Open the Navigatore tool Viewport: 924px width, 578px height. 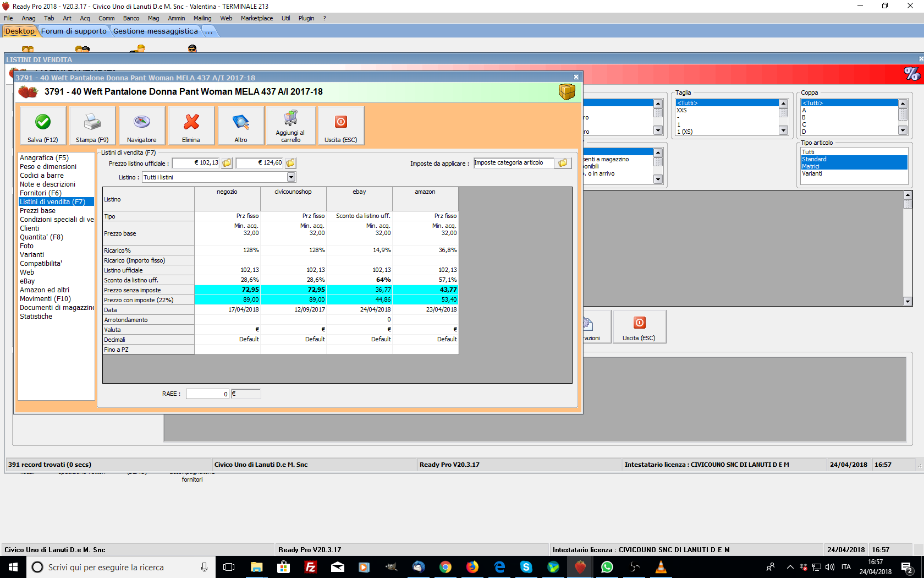click(x=142, y=126)
